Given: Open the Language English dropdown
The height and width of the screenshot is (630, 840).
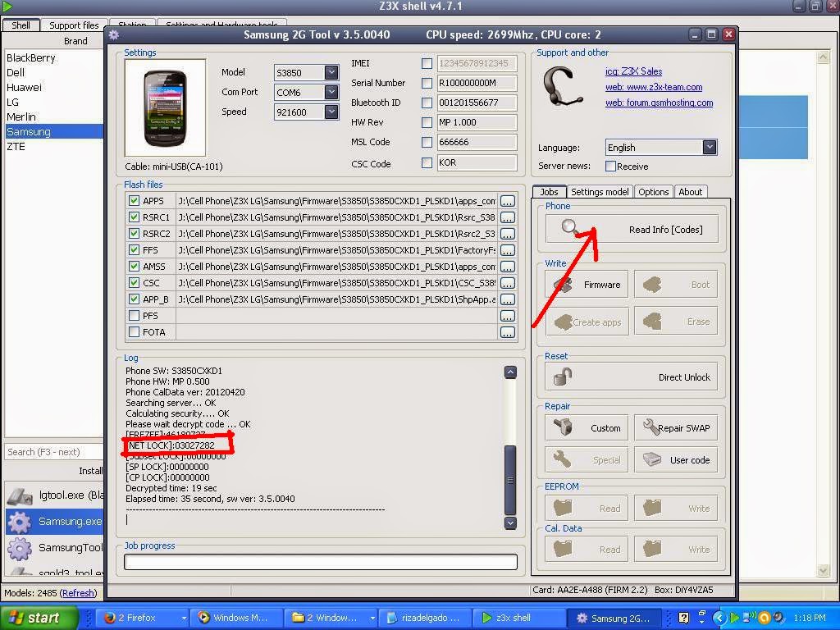Looking at the screenshot, I should click(x=710, y=147).
